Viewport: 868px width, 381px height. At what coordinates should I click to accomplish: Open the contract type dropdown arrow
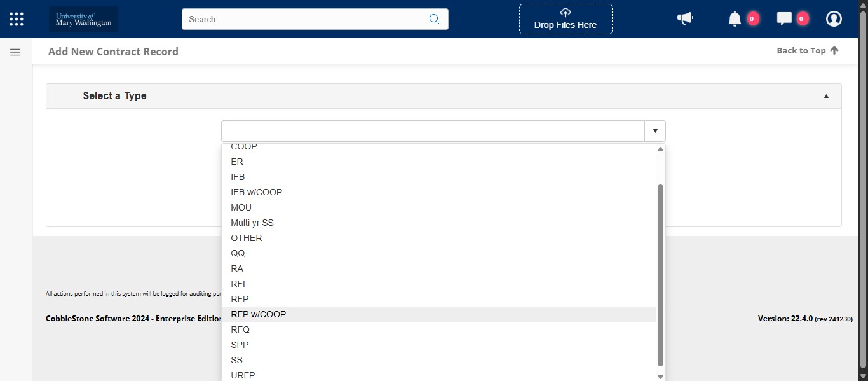pos(654,130)
